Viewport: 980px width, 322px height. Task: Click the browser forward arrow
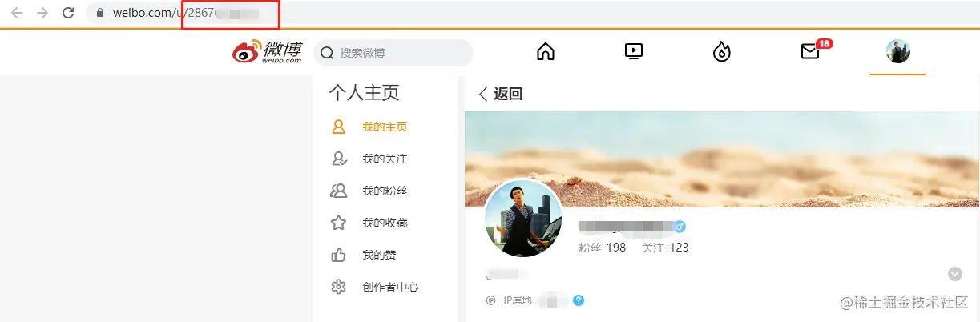pyautogui.click(x=42, y=13)
